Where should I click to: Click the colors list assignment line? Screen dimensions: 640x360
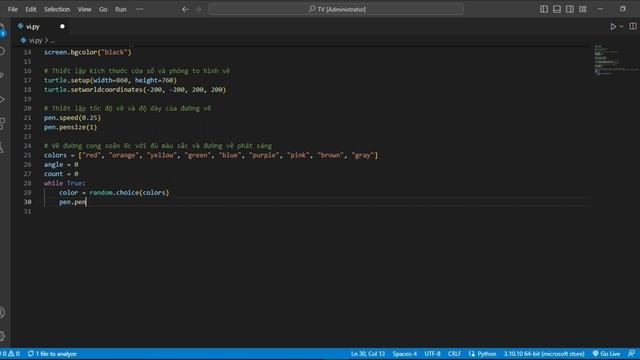click(x=211, y=155)
